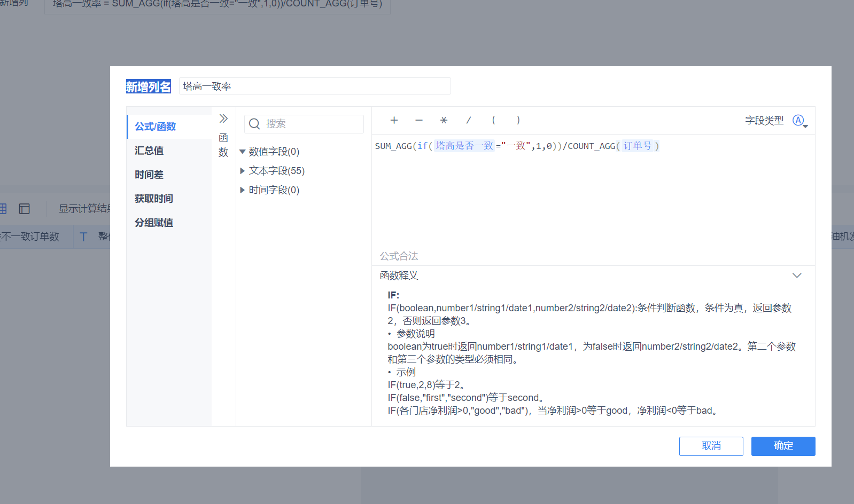The height and width of the screenshot is (504, 854).
Task: Insert the minus operator into formula
Action: coord(419,120)
